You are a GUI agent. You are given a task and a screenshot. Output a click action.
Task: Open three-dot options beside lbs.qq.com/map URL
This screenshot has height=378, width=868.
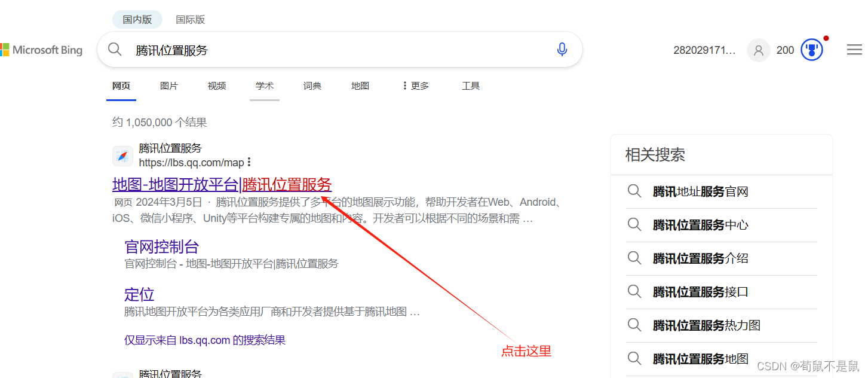pos(249,162)
